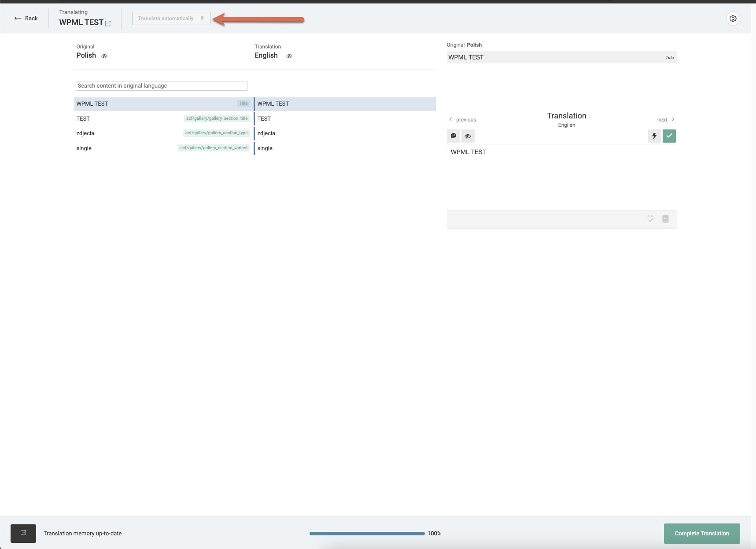Viewport: 756px width, 549px height.
Task: Toggle the eye icon in translation editor toolbar
Action: coord(468,136)
